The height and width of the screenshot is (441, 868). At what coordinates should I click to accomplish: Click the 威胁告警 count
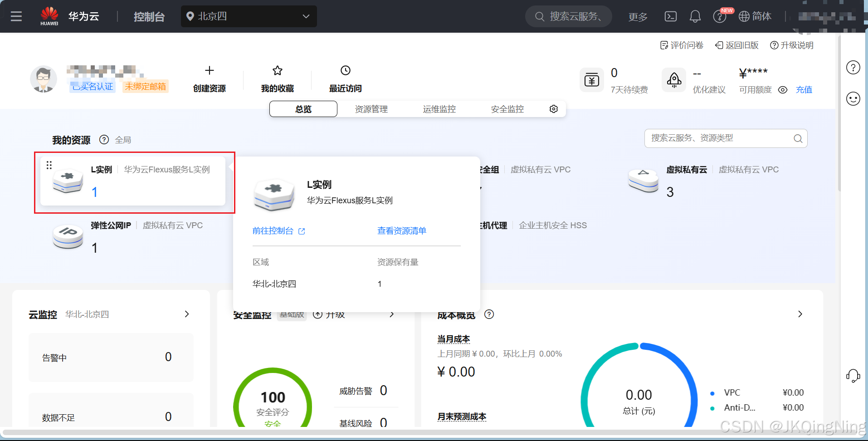384,391
